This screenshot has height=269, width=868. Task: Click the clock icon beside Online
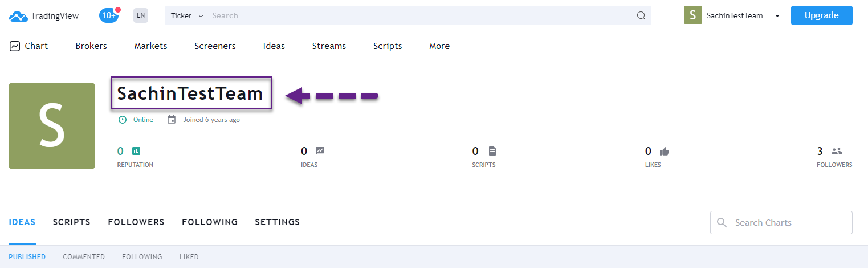coord(122,120)
